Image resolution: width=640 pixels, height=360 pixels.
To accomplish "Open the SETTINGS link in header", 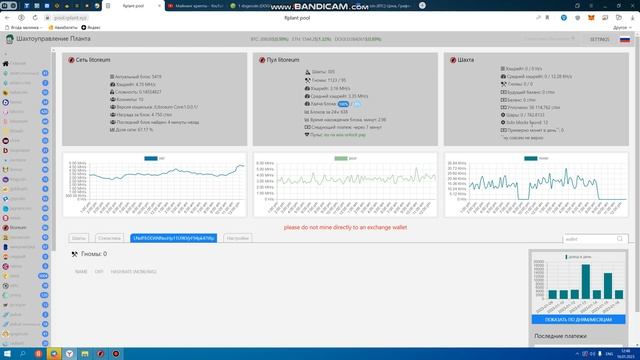I will [x=599, y=39].
